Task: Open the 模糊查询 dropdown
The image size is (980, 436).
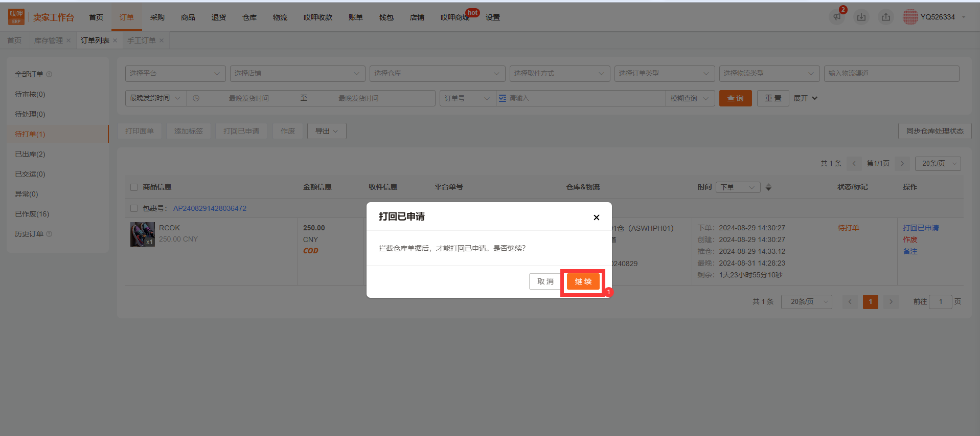Action: (x=690, y=98)
